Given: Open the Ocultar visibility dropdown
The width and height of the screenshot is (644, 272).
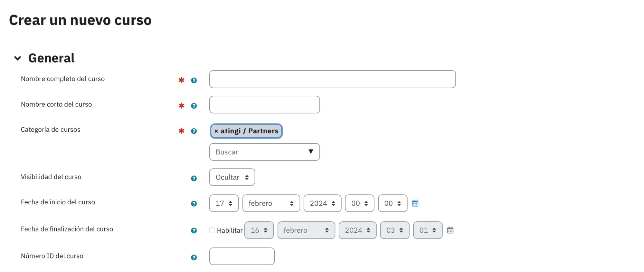Looking at the screenshot, I should coord(232,177).
